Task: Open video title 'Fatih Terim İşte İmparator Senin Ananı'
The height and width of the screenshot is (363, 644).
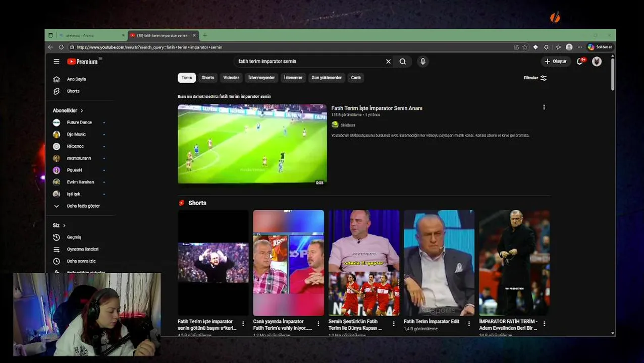Action: [x=377, y=108]
